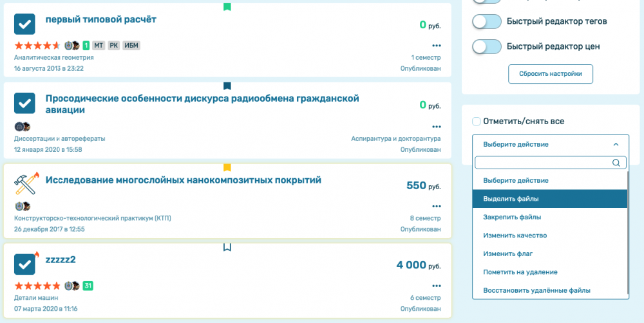Click the dropdown search input field
The height and width of the screenshot is (323, 644).
tap(544, 163)
